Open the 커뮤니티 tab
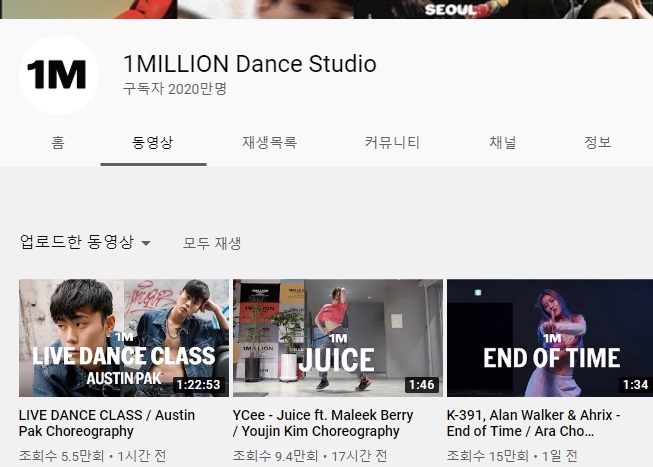The height and width of the screenshot is (467, 653). click(392, 143)
